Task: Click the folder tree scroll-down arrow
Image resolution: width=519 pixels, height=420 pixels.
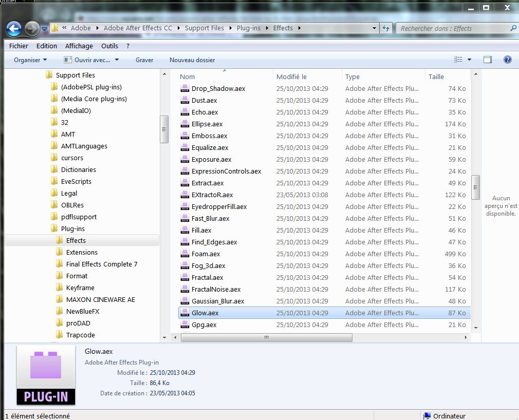Action: (164, 337)
